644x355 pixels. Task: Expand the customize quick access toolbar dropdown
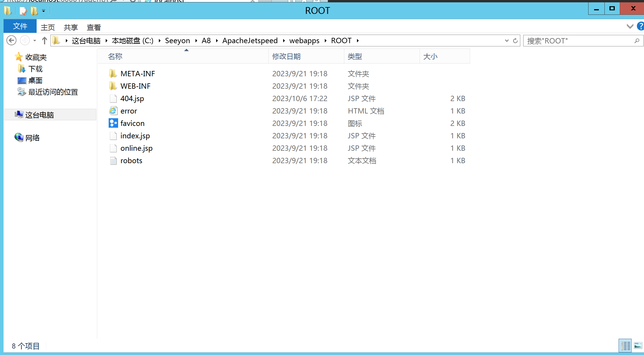coord(43,11)
